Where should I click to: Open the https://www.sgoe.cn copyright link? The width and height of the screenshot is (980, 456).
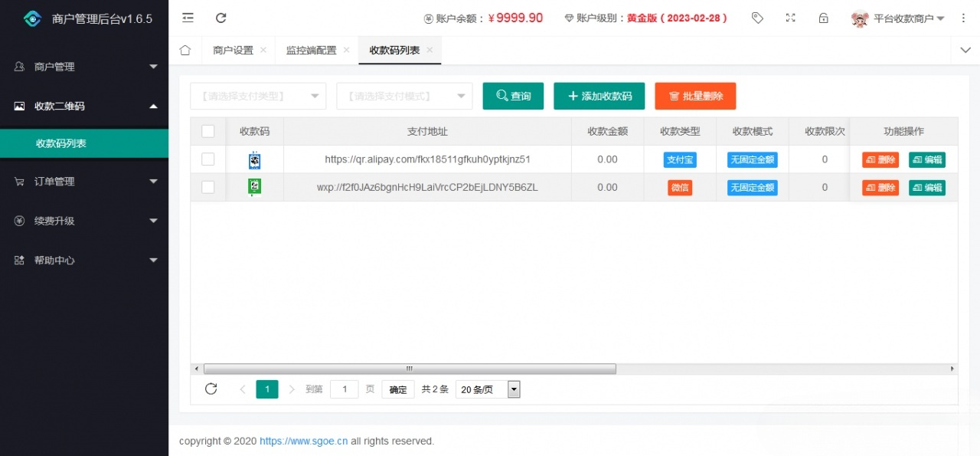[302, 441]
